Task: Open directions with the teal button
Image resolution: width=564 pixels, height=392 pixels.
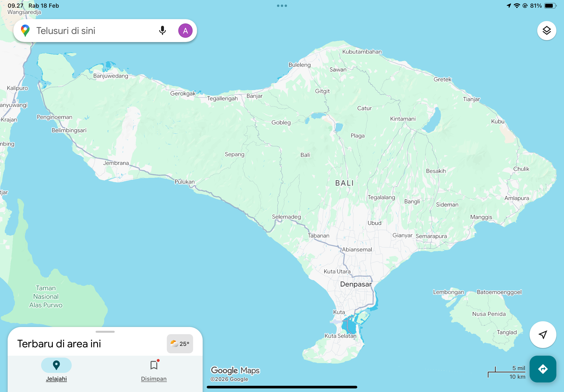Action: (543, 369)
